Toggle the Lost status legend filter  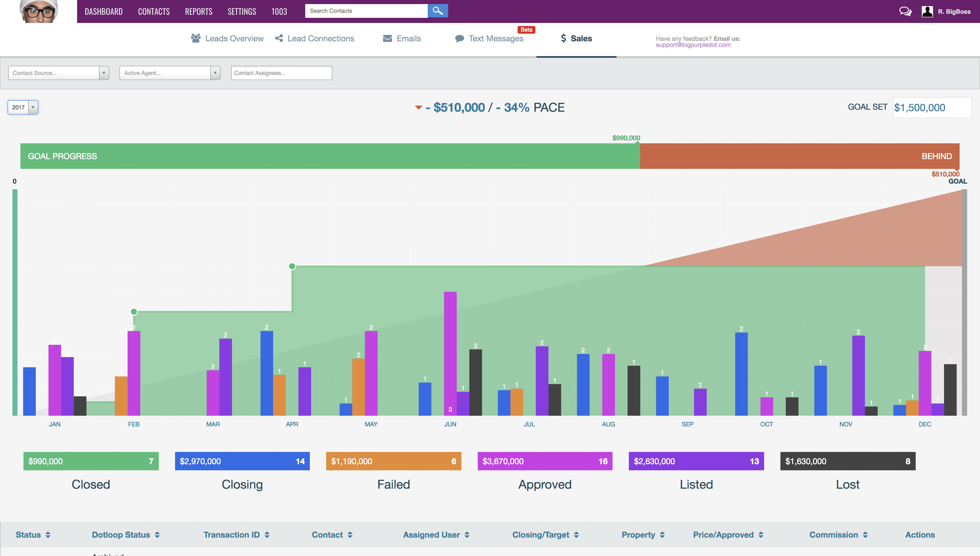pos(848,461)
